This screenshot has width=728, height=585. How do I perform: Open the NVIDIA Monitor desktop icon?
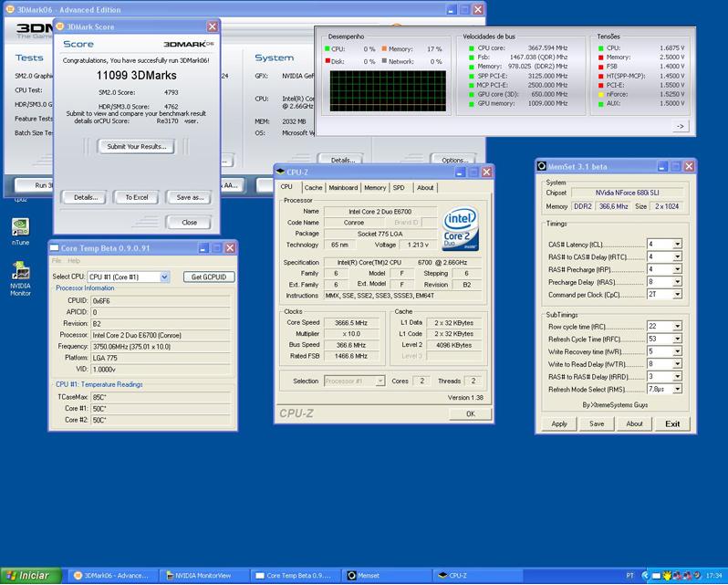point(20,277)
